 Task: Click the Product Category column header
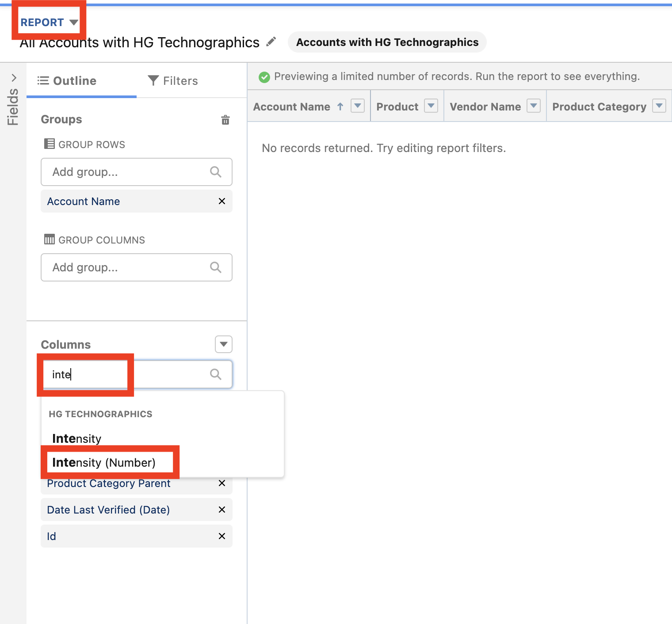(599, 107)
